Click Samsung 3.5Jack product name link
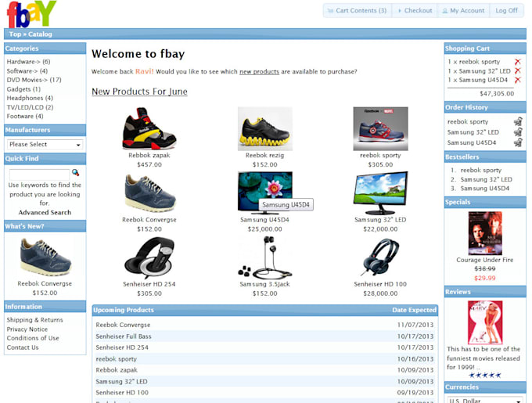Viewport: 532px width, 403px height. point(265,284)
